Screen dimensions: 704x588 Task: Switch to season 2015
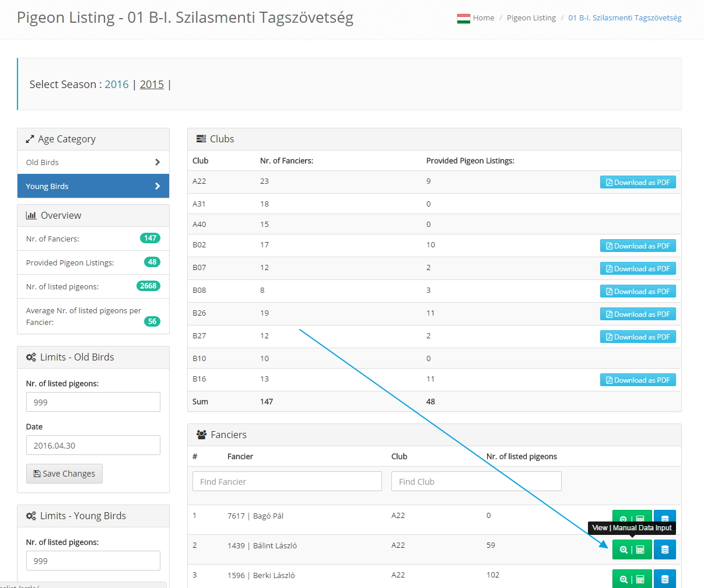pos(152,85)
